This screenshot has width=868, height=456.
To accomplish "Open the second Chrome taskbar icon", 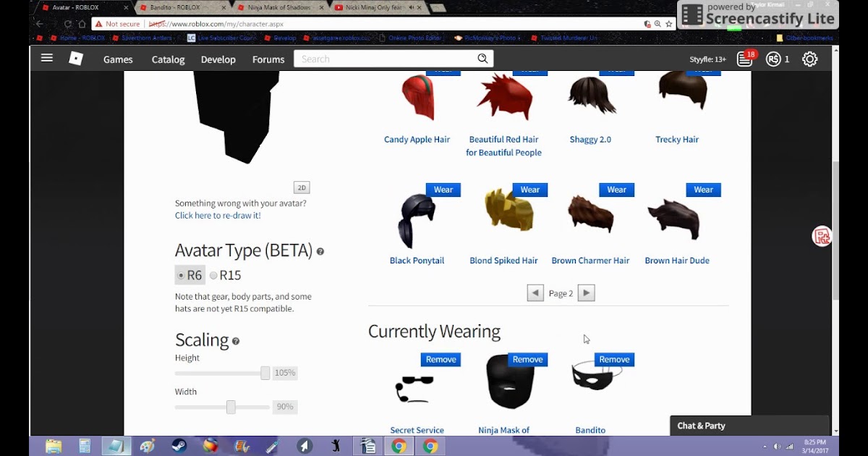I will pyautogui.click(x=430, y=446).
